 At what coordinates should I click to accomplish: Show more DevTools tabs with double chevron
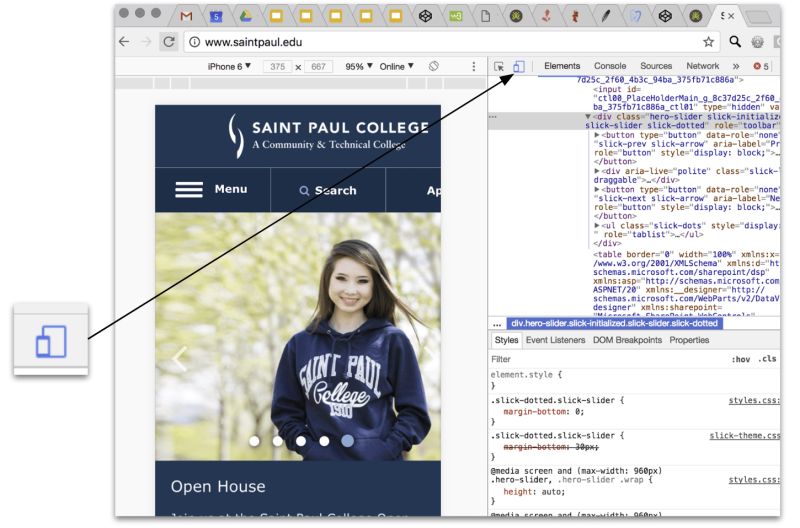point(736,66)
